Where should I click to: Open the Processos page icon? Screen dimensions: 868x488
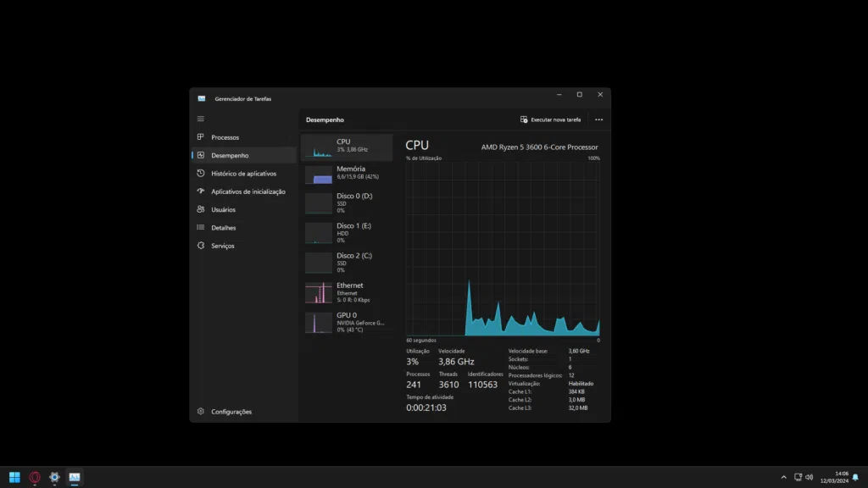201,137
